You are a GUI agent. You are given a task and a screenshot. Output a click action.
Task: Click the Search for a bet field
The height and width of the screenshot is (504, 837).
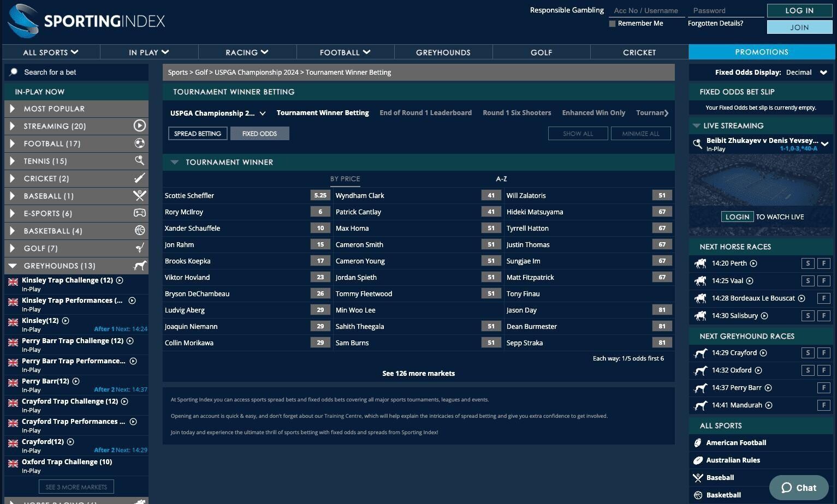pyautogui.click(x=76, y=73)
